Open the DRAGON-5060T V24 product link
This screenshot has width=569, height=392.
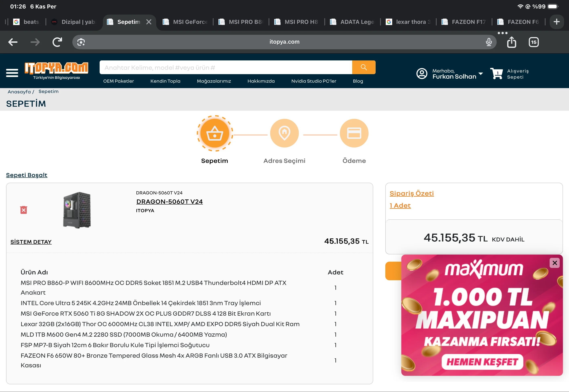coord(170,202)
